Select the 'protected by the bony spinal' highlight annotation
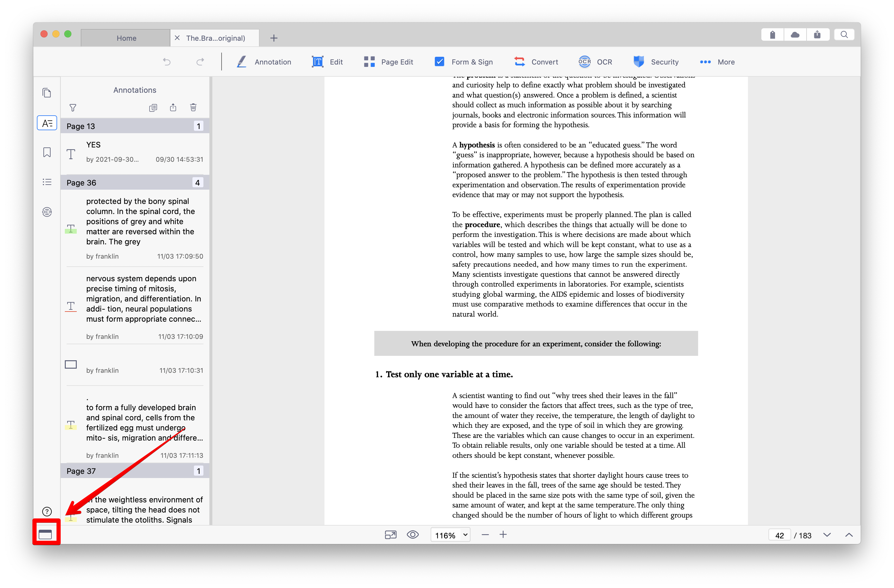The height and width of the screenshot is (588, 894). click(x=135, y=229)
